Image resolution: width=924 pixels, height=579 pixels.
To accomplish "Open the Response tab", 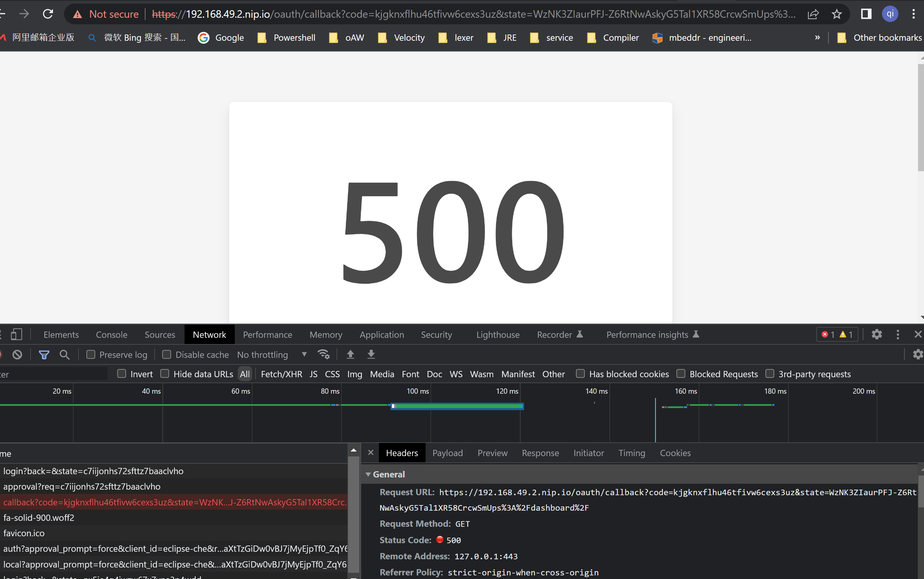I will (x=540, y=453).
